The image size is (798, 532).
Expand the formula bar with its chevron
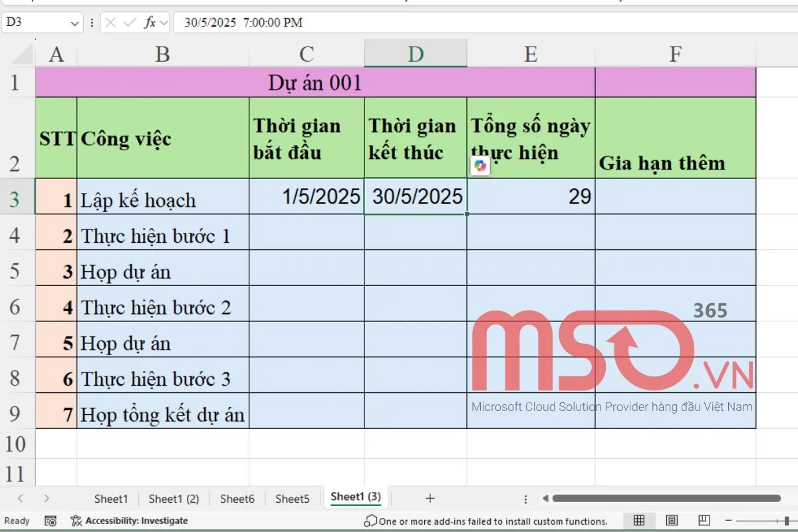point(163,22)
